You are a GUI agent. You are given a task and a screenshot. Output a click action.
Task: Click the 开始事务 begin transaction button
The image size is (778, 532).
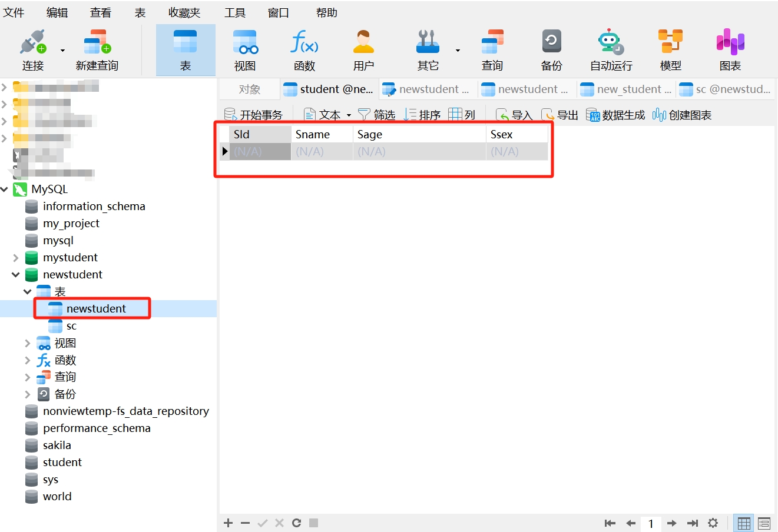(254, 115)
